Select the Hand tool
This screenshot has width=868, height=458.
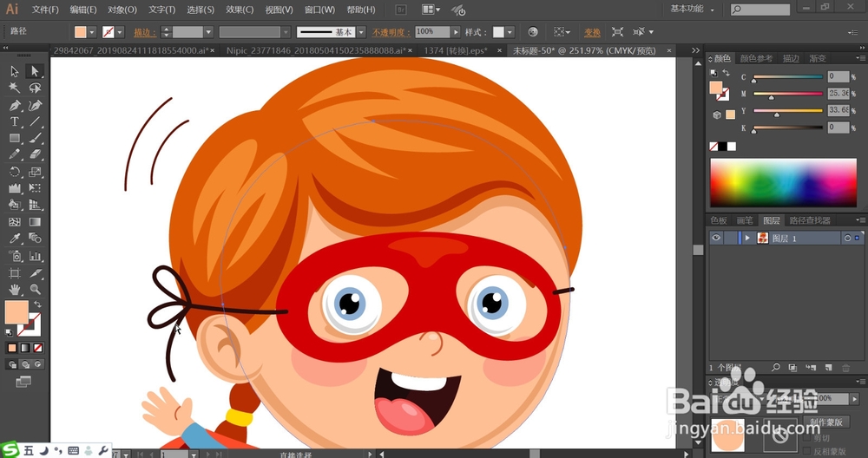[15, 290]
